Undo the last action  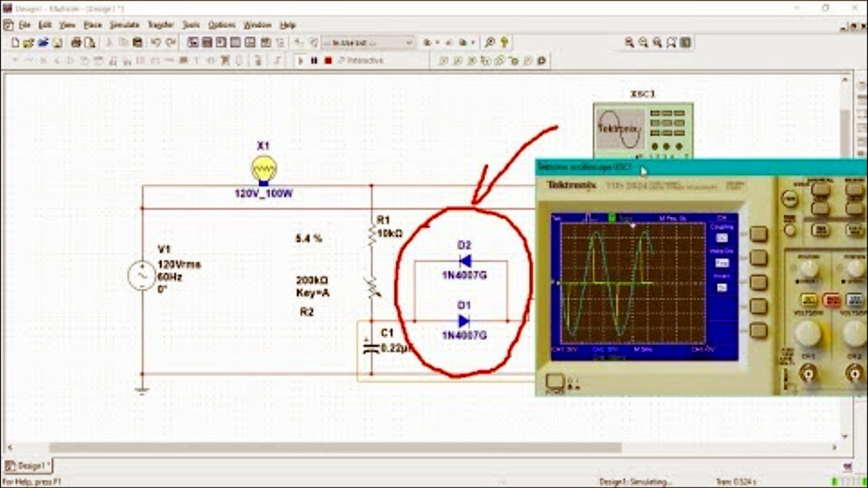click(155, 43)
